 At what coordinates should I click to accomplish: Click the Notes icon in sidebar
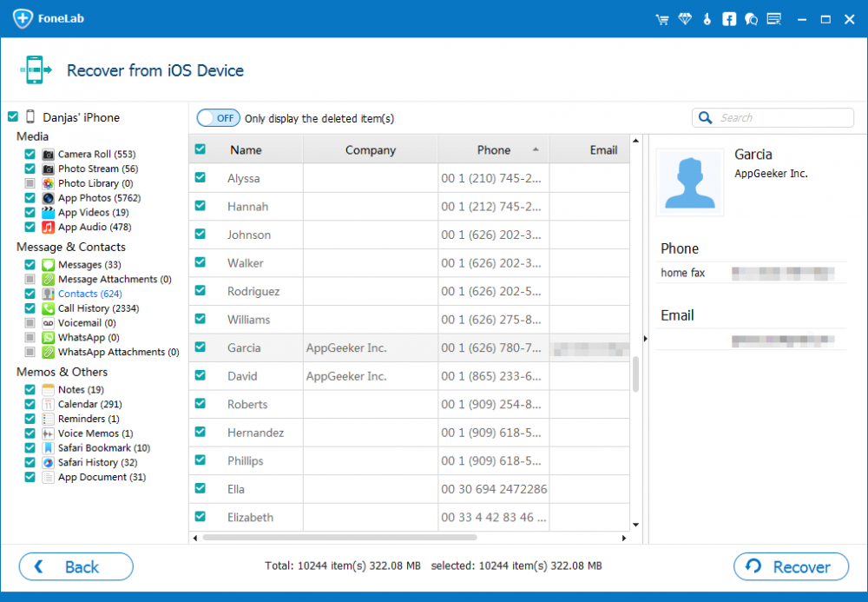point(49,389)
